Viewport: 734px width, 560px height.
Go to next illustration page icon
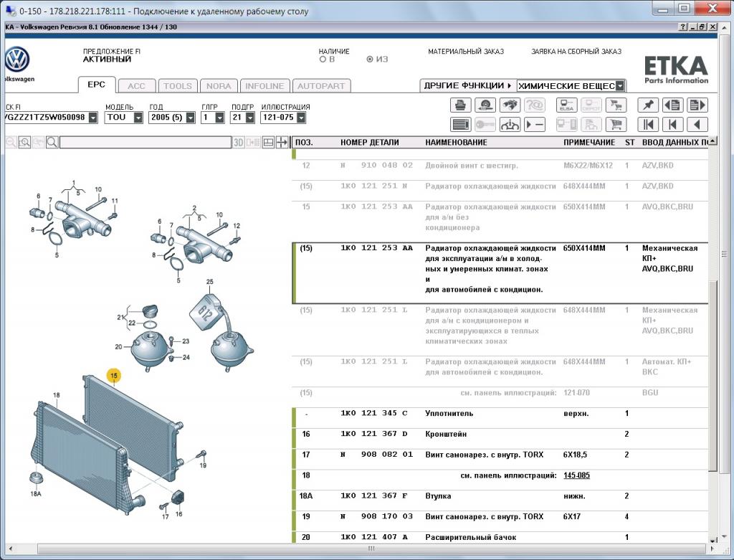(697, 105)
